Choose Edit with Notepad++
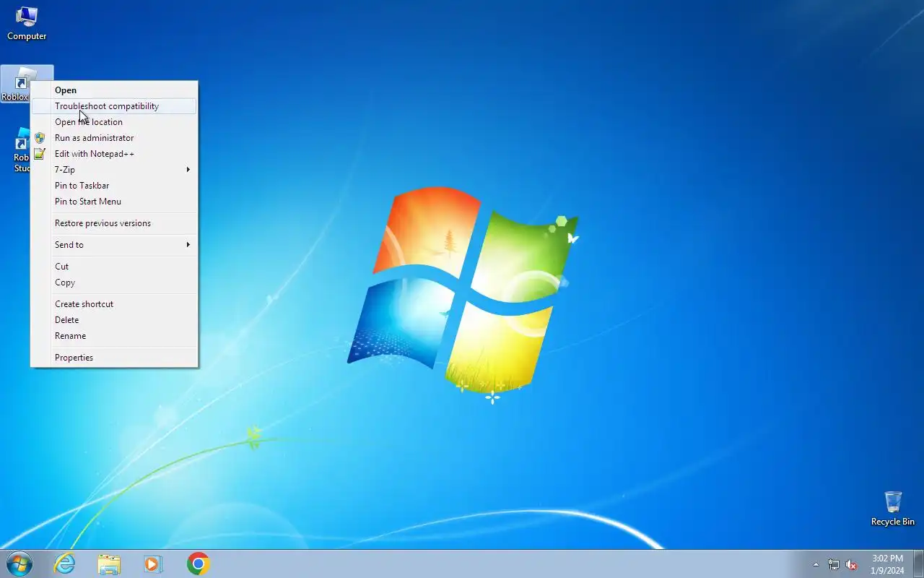 [114, 154]
